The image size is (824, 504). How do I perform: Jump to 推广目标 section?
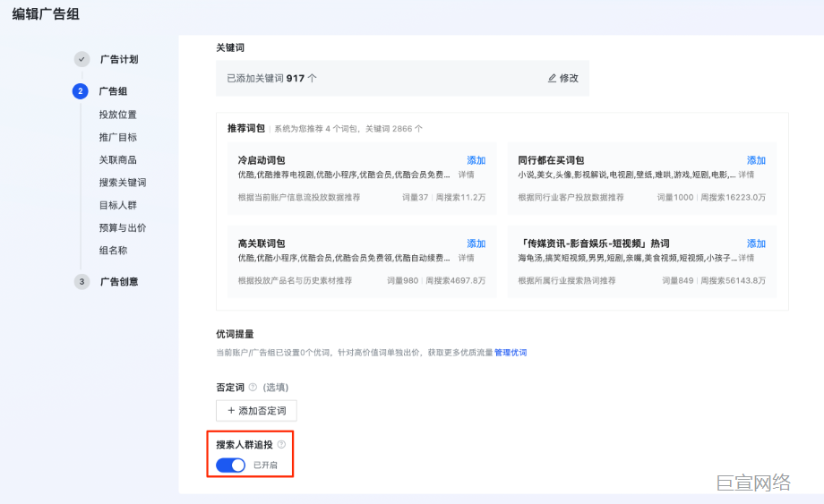(x=117, y=137)
